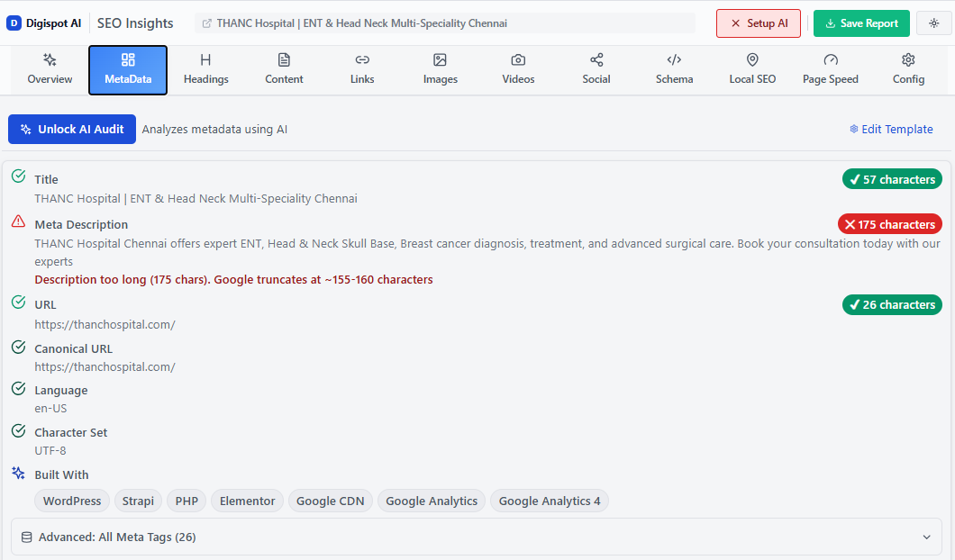Click the Canonical URL check status icon
Screen dimensions: 955x560
click(19, 347)
